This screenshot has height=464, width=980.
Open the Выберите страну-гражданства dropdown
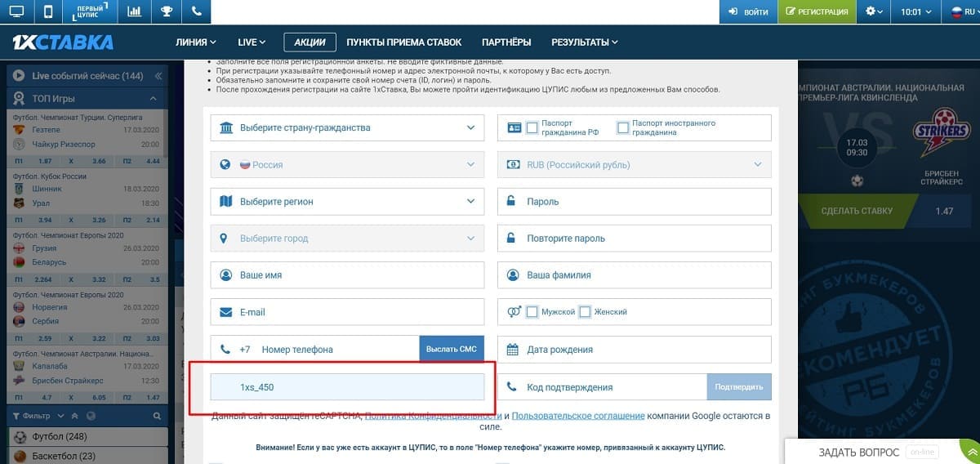tap(347, 127)
